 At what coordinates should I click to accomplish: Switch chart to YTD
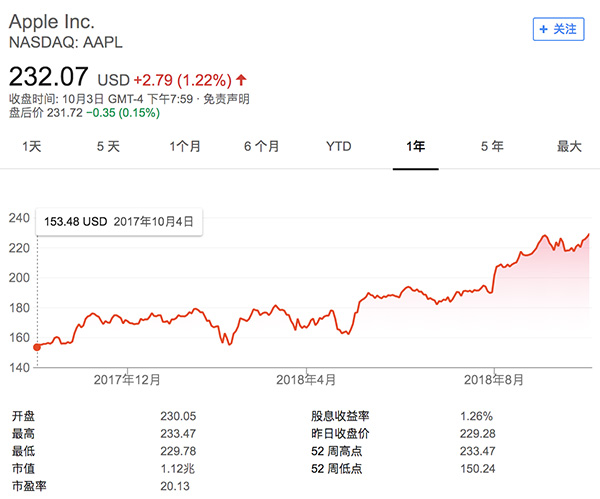[338, 146]
